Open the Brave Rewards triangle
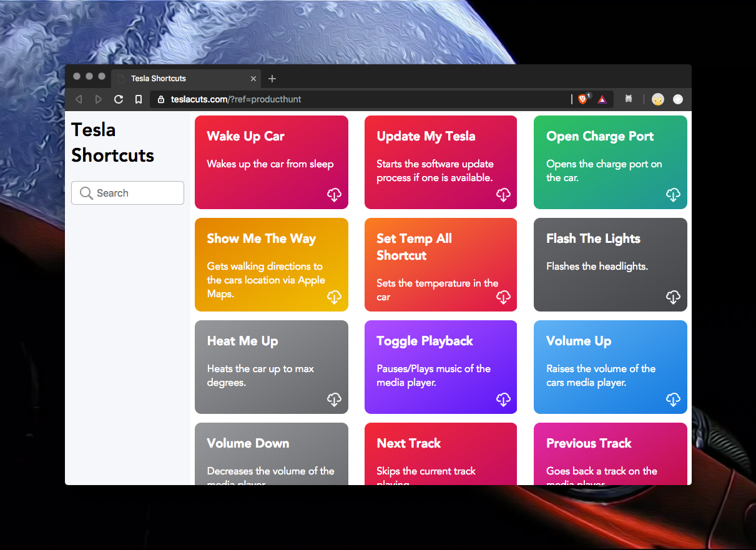Viewport: 756px width, 550px height. 601,99
